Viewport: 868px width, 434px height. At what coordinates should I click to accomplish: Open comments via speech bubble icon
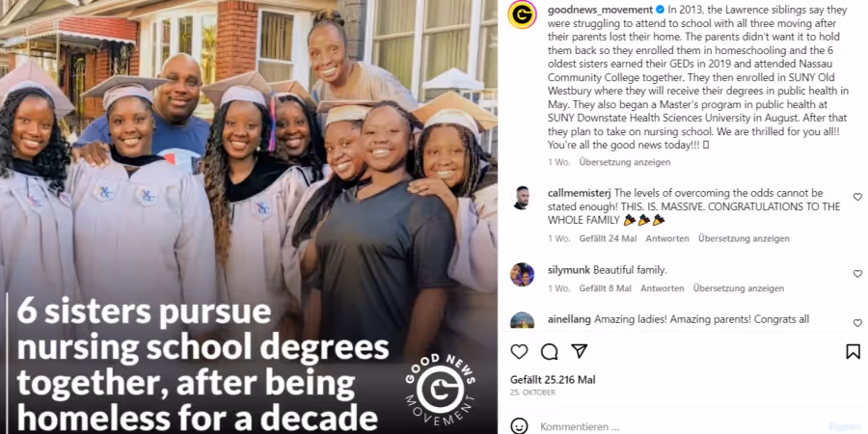[x=549, y=351]
